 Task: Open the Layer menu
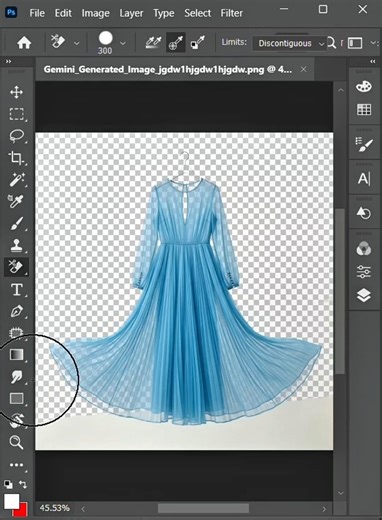(x=131, y=13)
